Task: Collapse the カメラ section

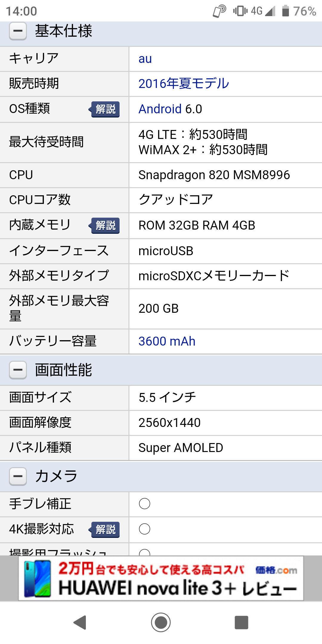Action: pos(18,476)
